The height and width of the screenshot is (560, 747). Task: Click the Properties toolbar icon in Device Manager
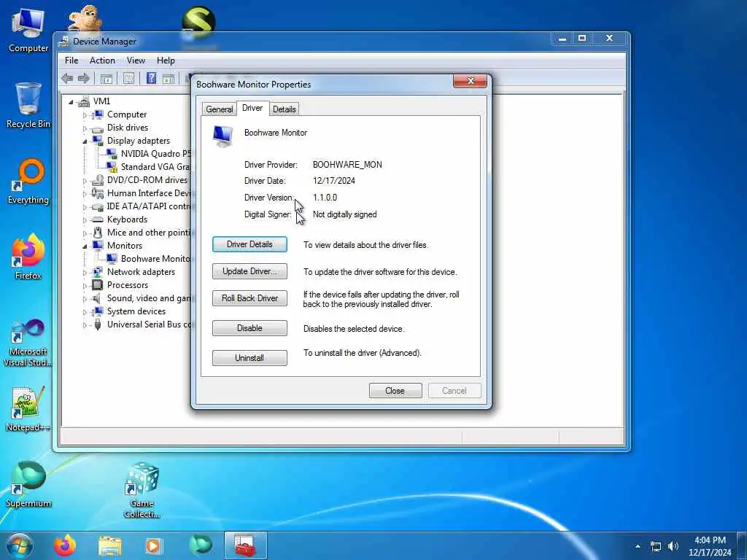128,79
